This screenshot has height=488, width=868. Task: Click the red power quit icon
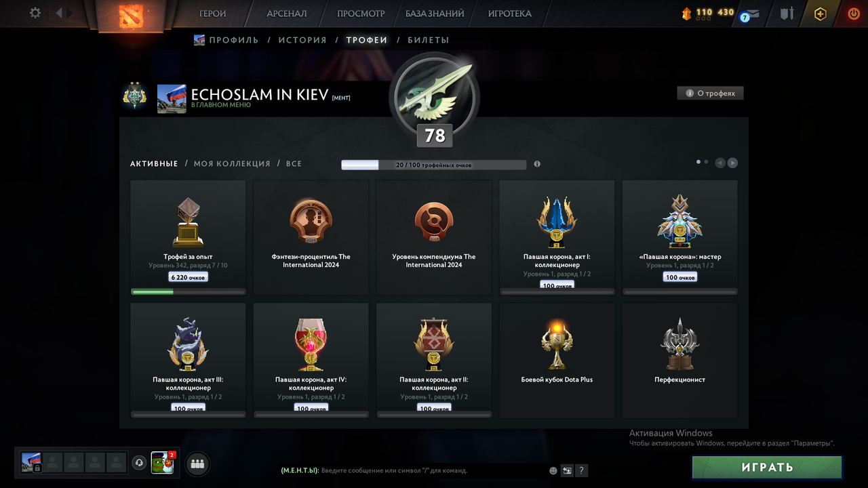[x=854, y=14]
